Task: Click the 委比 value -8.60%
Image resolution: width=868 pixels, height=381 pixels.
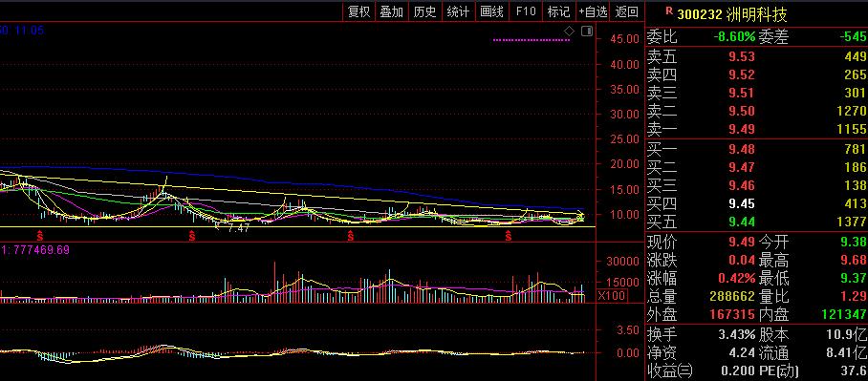Action: [734, 37]
